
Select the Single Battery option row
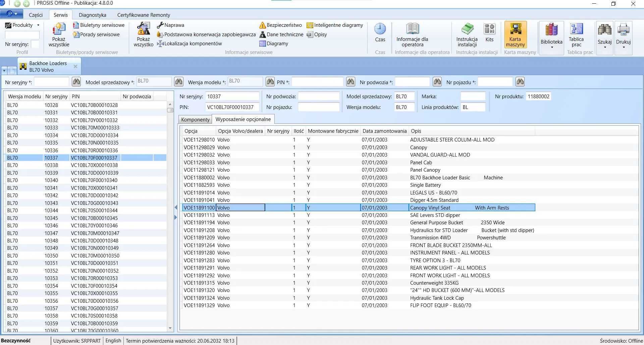pyautogui.click(x=358, y=185)
